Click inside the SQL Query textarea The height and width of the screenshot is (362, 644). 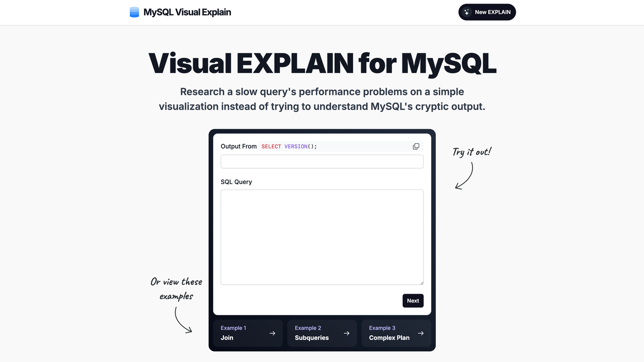coord(322,236)
